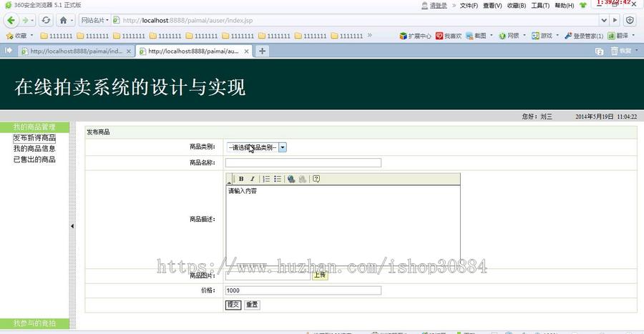The image size is (644, 334).
Task: Click the remove link icon in editor
Action: (x=303, y=179)
